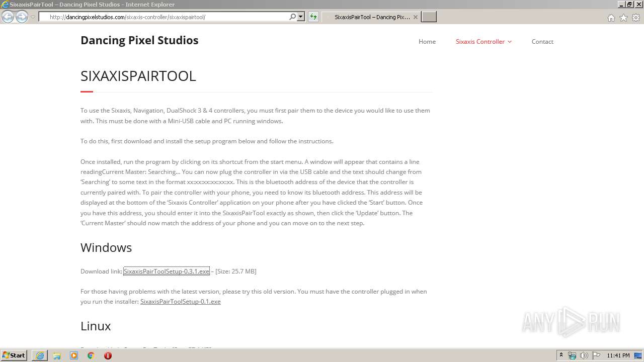Open the volume speaker tray icon

[584, 355]
